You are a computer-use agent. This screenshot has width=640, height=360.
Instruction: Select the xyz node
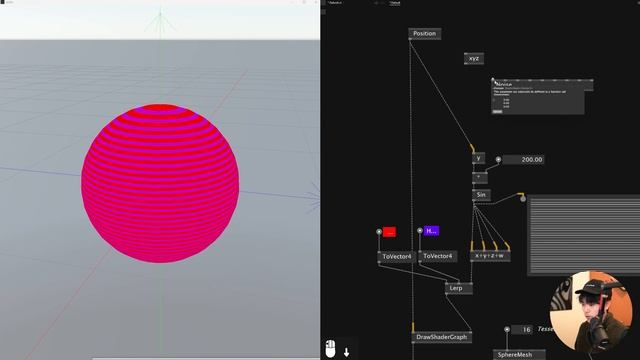click(x=474, y=58)
